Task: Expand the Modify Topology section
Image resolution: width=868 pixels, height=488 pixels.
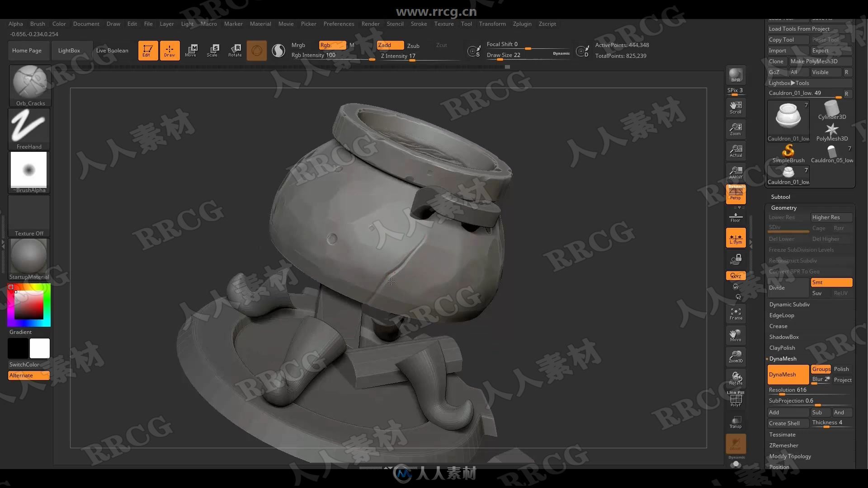Action: tap(790, 456)
